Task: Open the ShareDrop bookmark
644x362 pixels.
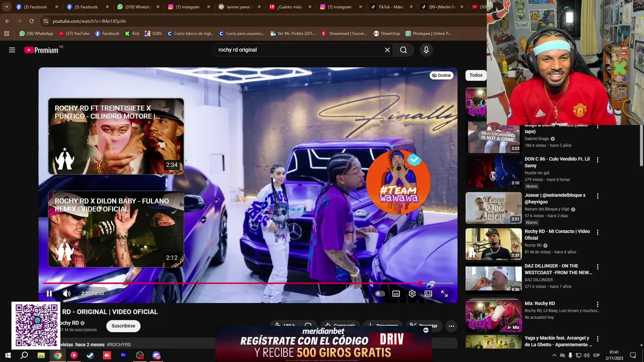Action: tap(387, 34)
